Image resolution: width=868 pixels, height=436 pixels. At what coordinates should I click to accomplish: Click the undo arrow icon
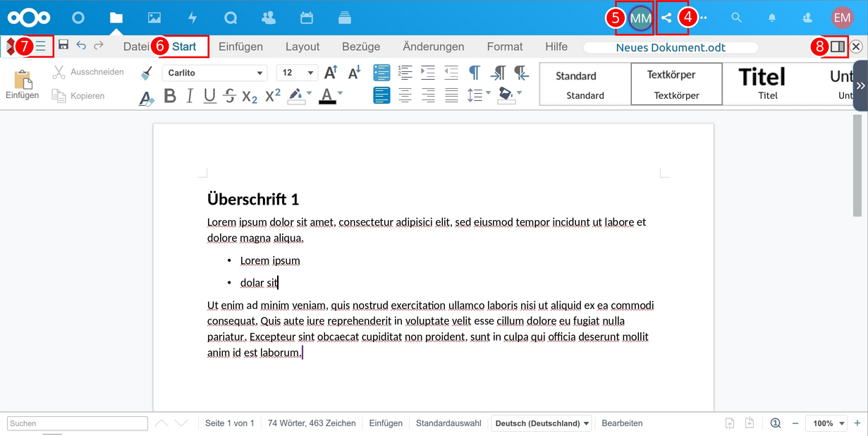[80, 44]
